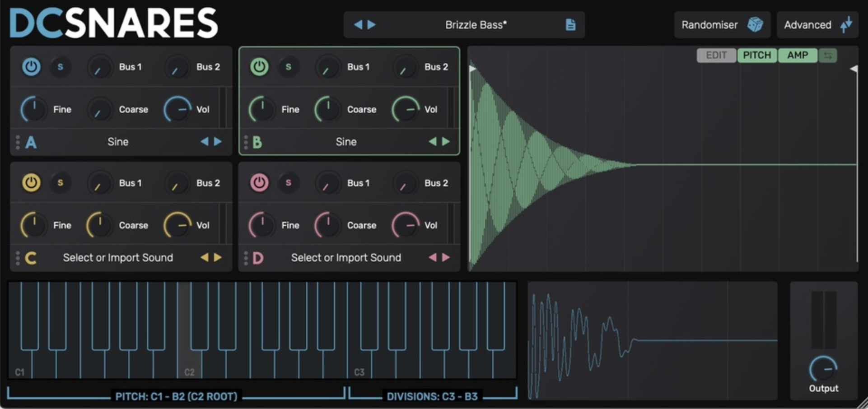Open the Brizzle Bass preset menu
The image size is (868, 409).
pos(476,25)
